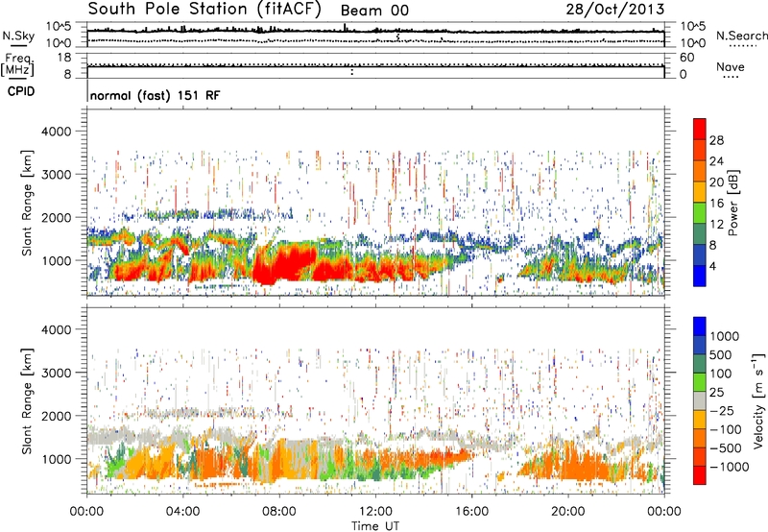Click the 'N.Sky' axis label
The height and width of the screenshot is (532, 768).
coord(18,36)
